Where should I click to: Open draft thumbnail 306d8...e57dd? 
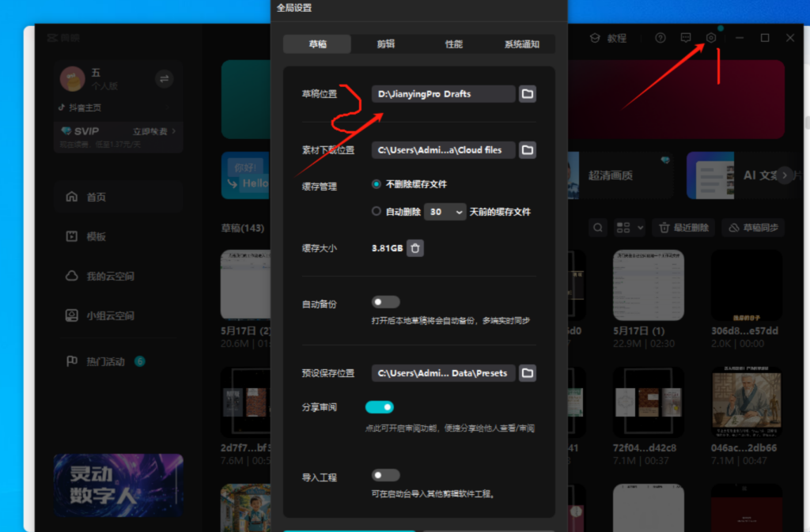point(747,285)
